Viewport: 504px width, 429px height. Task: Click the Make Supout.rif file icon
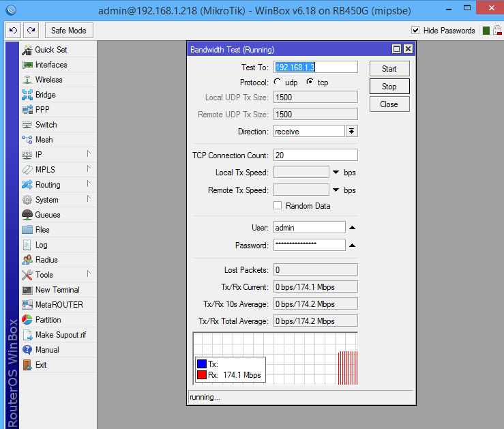click(x=28, y=335)
